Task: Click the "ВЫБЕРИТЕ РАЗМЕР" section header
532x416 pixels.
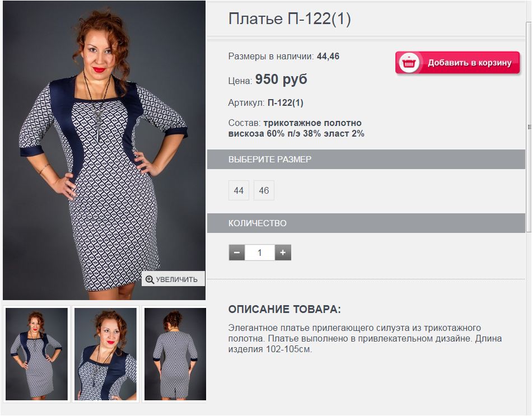Action: tap(366, 159)
